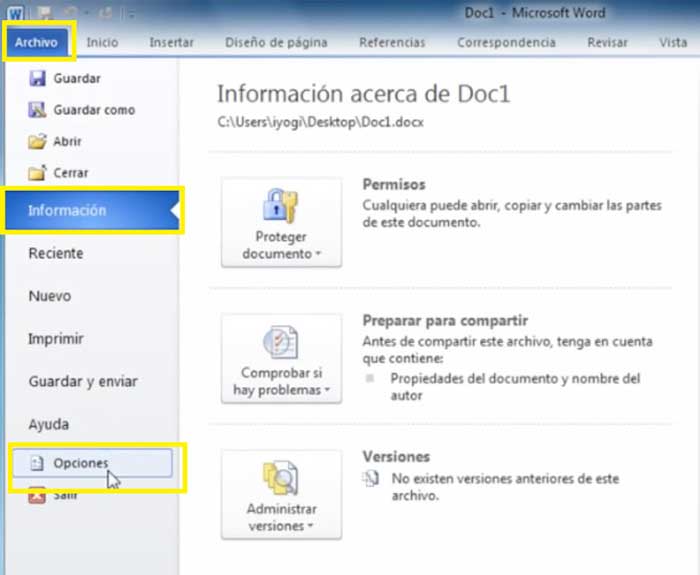Screen dimensions: 700x575
Task: Open Guardar y enviar section
Action: pos(83,382)
